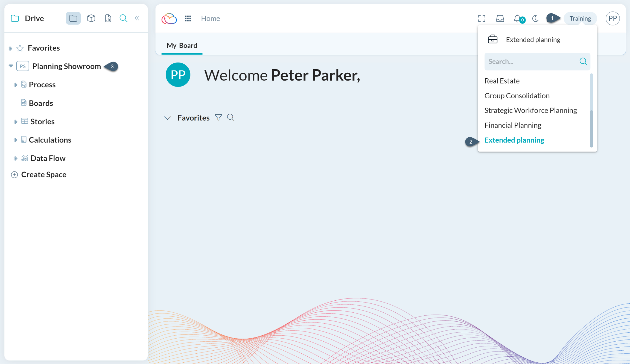
Task: Collapse the Drive sidebar with the double chevron
Action: click(137, 18)
